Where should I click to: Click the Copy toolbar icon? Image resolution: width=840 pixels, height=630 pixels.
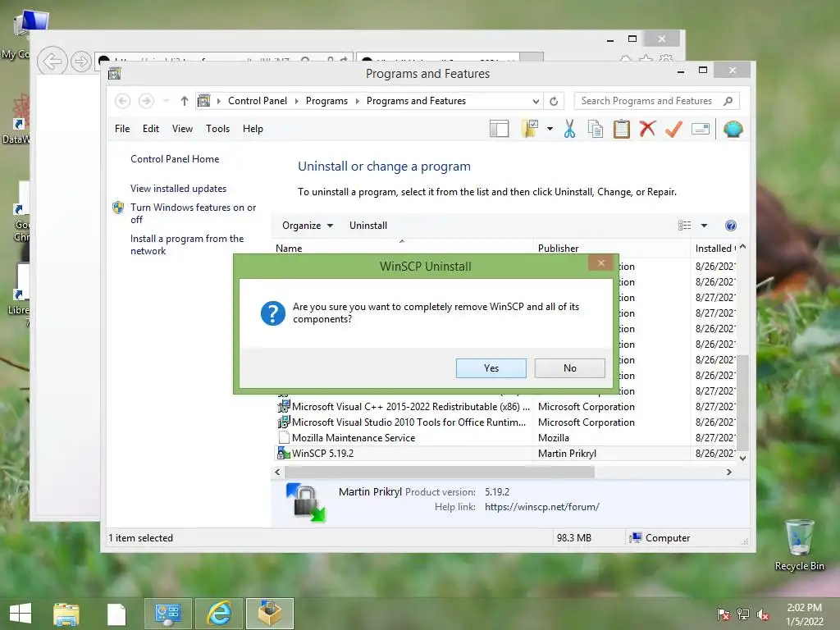click(595, 129)
